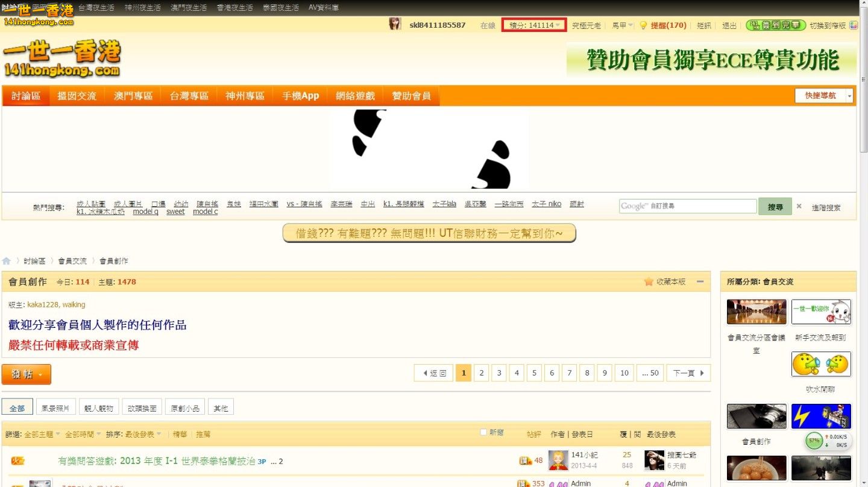Select the 全部 thread category tab
The height and width of the screenshot is (487, 868).
[x=17, y=408]
